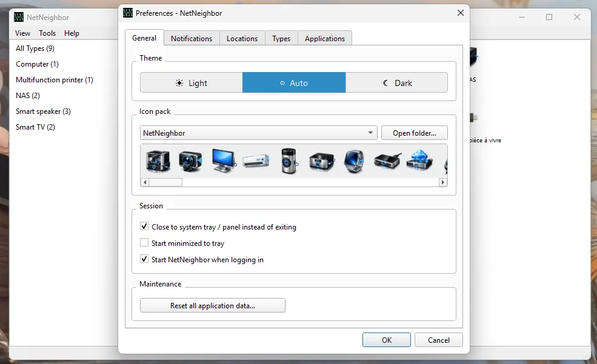Select Smart TV (2) in the sidebar
The height and width of the screenshot is (364, 597).
pos(35,127)
